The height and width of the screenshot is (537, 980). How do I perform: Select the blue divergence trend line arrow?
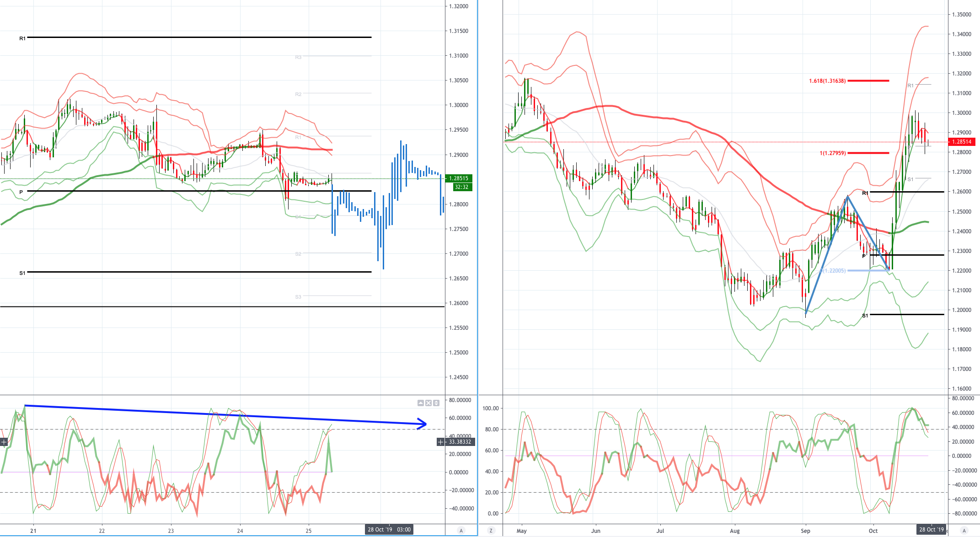[225, 415]
